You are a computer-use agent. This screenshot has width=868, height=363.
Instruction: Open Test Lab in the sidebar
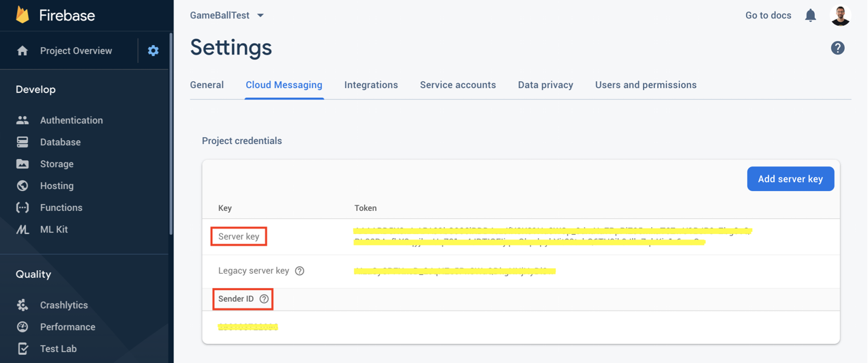58,349
